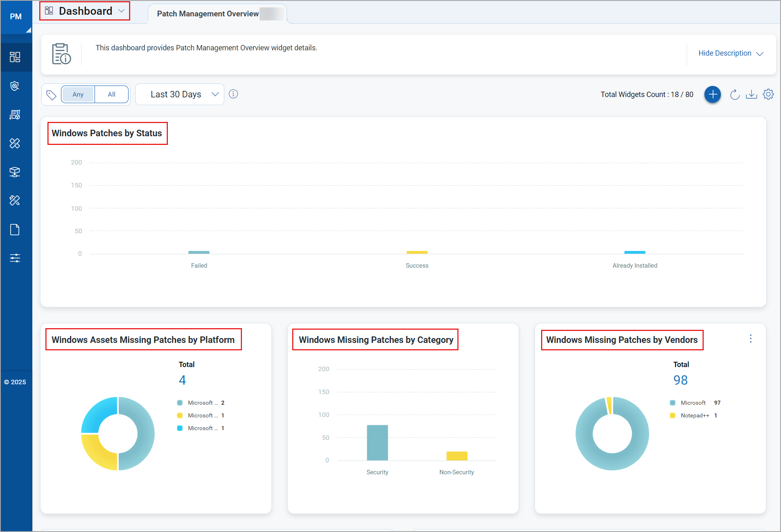Click the Notepad++ yellow legend swatch
Viewport: 781px width, 532px height.
[672, 416]
